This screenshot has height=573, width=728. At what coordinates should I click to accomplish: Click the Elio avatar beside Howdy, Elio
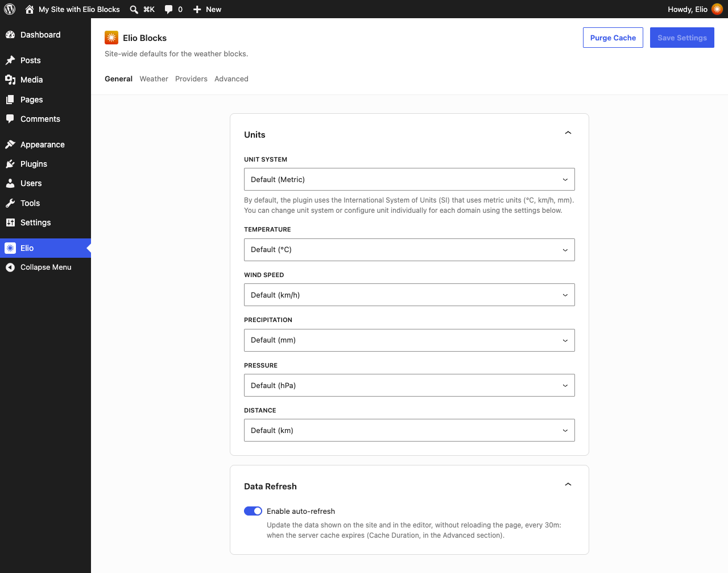click(717, 9)
